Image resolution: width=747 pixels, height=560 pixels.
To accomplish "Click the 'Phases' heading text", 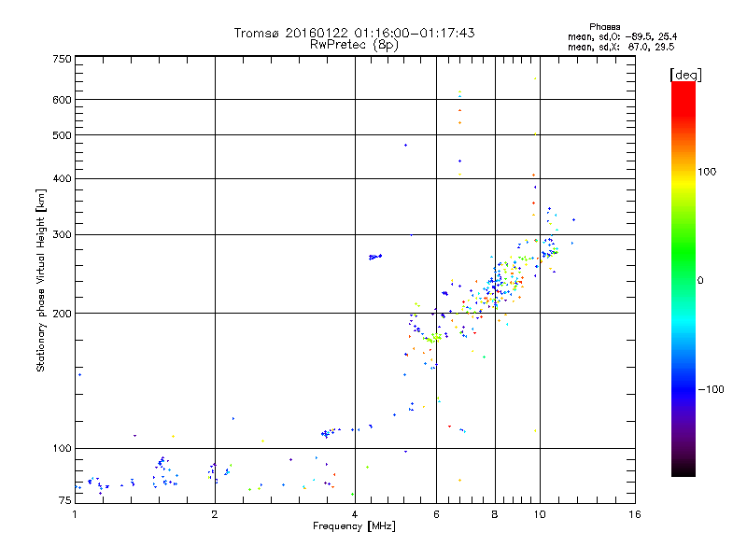I will tap(604, 27).
